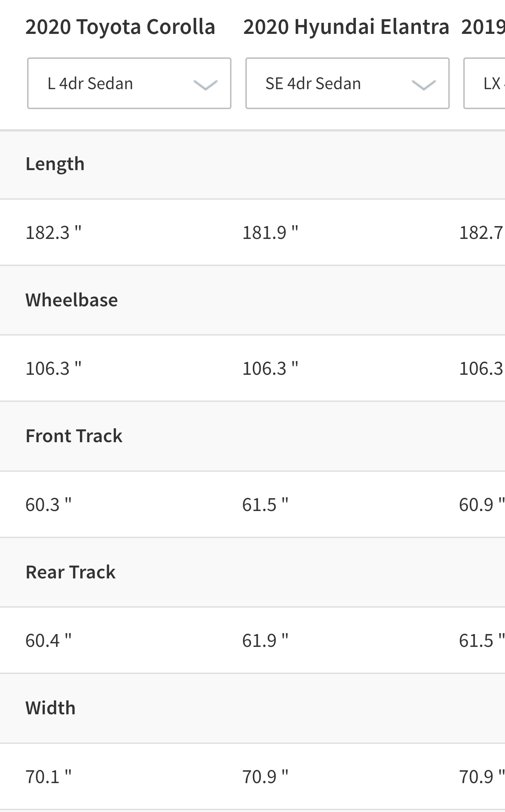Open the Hyundai Elantra trim dropdown
The width and height of the screenshot is (505, 812).
click(x=347, y=83)
